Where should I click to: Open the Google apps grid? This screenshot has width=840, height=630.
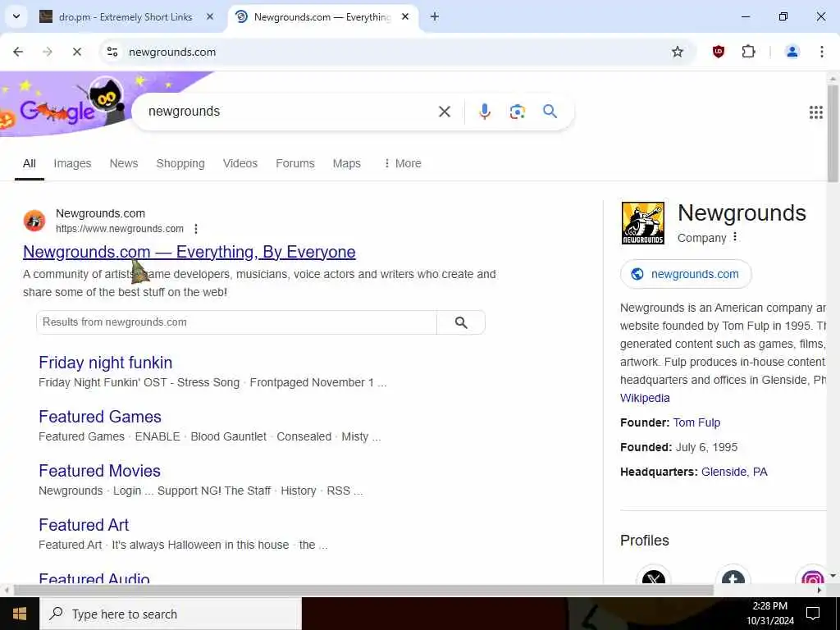tap(815, 112)
